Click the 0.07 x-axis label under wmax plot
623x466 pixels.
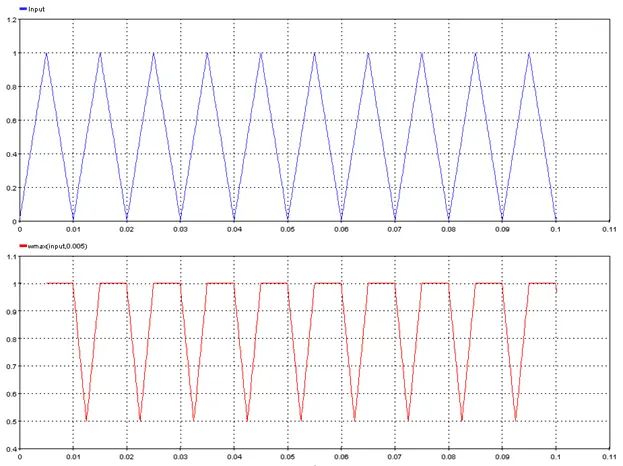395,457
